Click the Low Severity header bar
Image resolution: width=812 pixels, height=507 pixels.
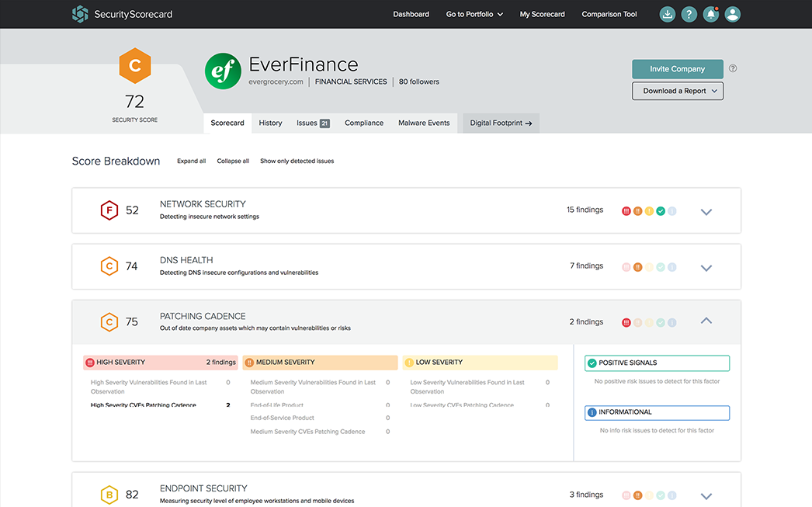tap(480, 363)
